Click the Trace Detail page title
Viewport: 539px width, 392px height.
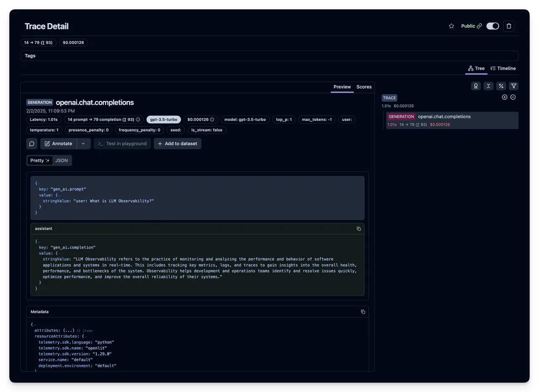click(x=46, y=26)
